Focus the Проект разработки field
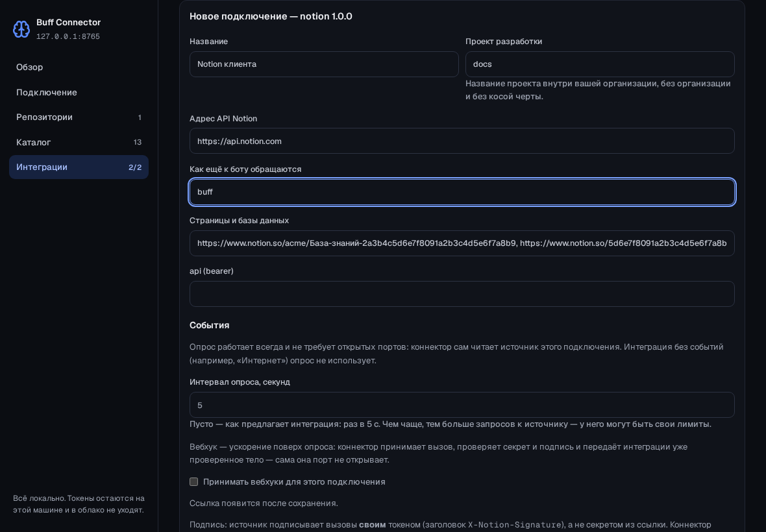 coord(600,64)
